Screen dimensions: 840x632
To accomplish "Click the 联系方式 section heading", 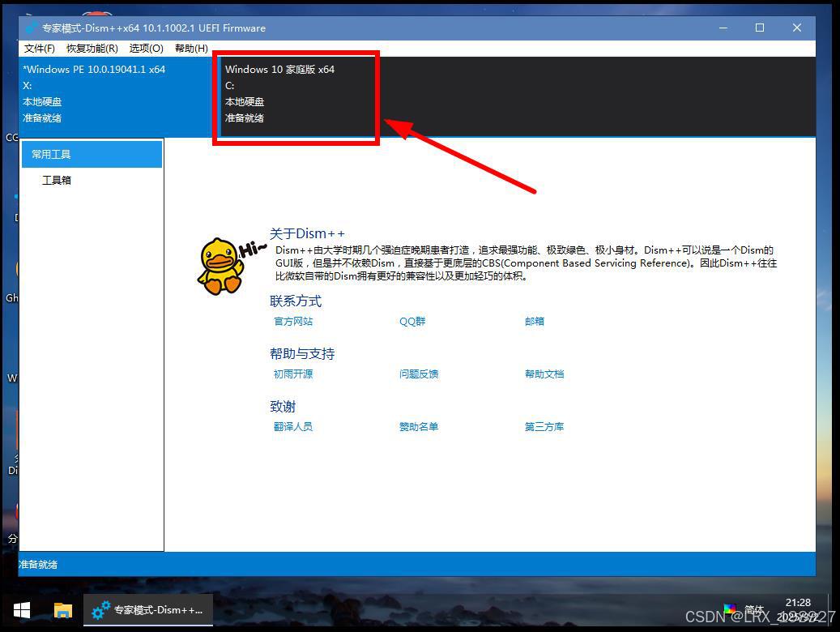I will 296,301.
